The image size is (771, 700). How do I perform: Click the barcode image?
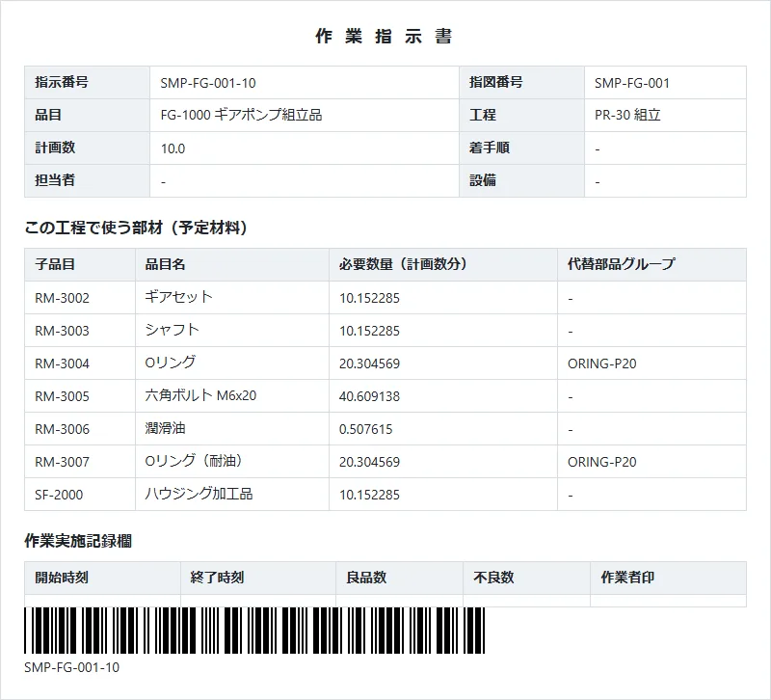tap(254, 631)
